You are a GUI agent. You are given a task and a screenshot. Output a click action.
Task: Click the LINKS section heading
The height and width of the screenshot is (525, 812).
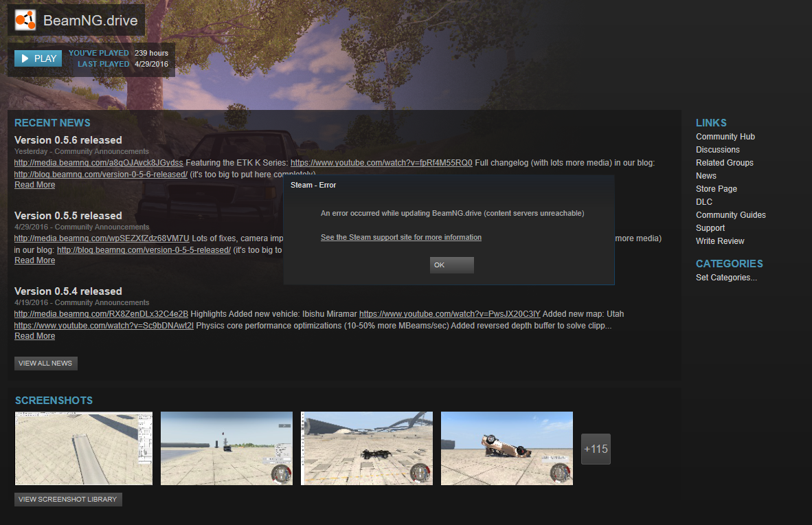[711, 123]
